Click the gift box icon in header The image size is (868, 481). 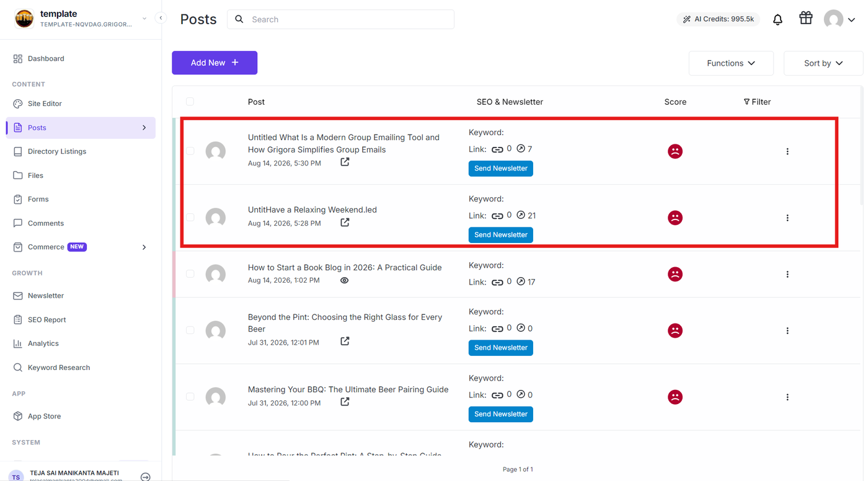coord(805,18)
